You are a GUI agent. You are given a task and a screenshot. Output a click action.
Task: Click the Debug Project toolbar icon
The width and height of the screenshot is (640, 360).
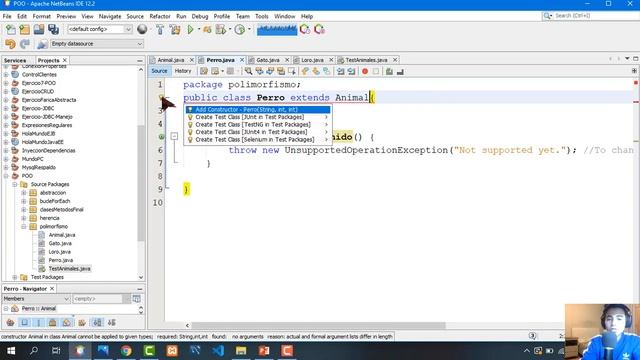pyautogui.click(x=207, y=29)
